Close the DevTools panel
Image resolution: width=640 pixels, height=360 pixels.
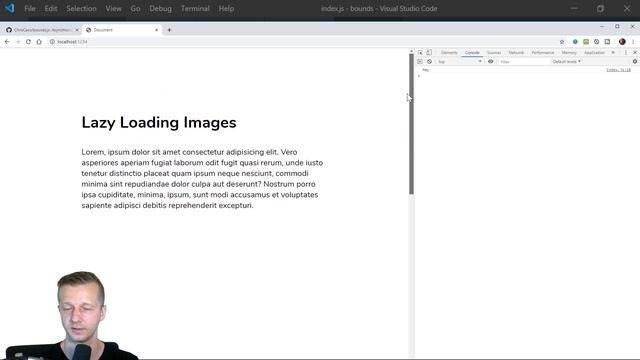[635, 53]
